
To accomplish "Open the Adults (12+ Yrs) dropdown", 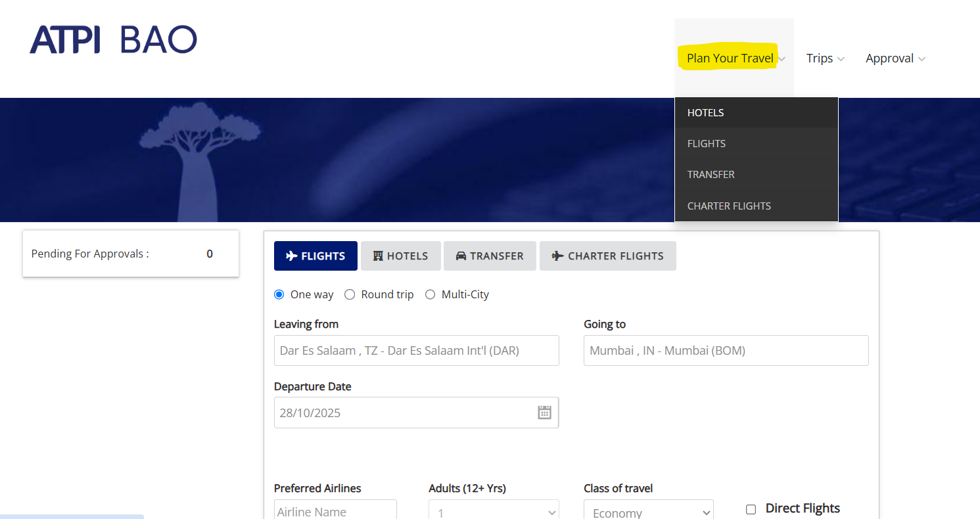I will pyautogui.click(x=494, y=511).
